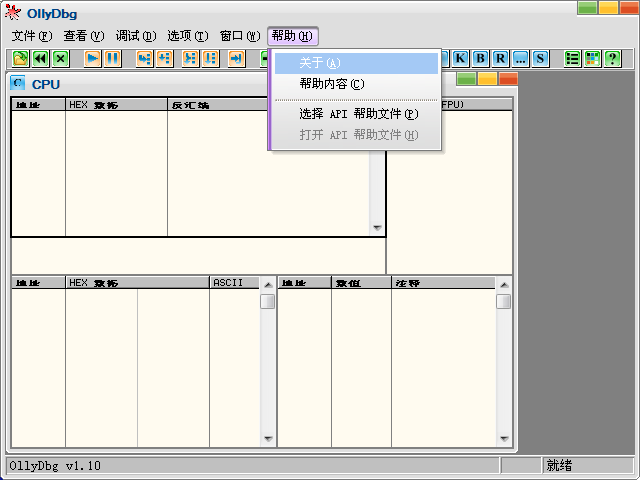Open the B breakpoints window icon
This screenshot has height=480, width=640.
(x=480, y=59)
